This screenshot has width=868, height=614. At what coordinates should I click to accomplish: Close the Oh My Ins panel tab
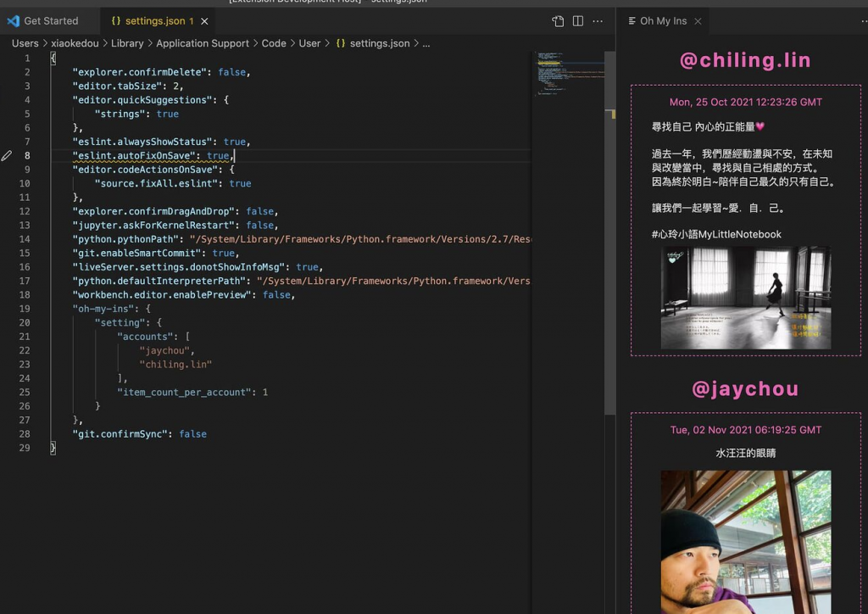coord(698,21)
